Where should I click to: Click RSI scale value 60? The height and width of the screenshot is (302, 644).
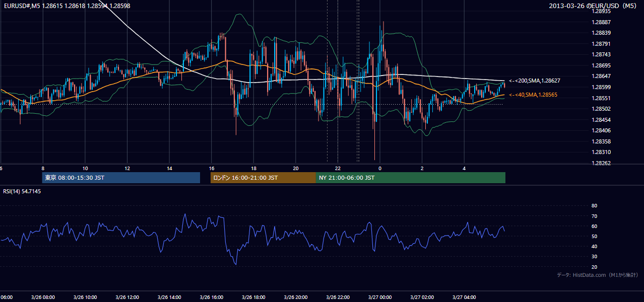(594, 226)
